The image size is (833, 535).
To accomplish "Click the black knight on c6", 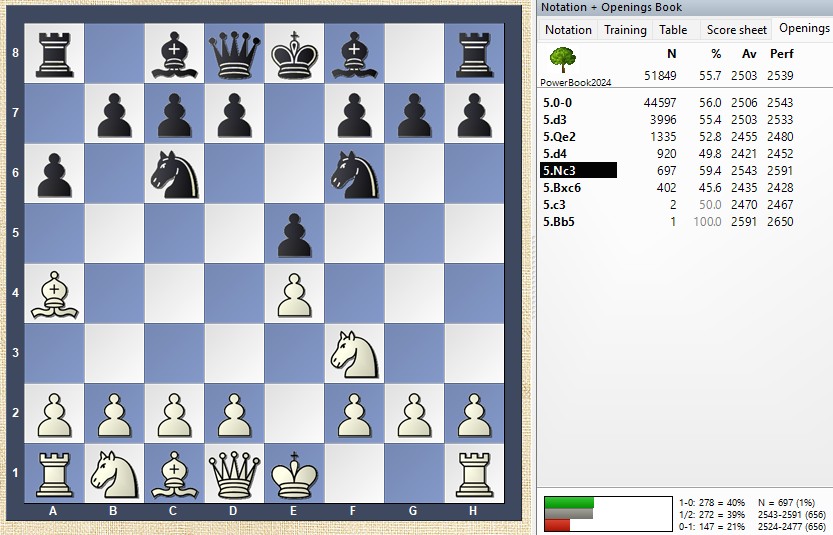I will 174,174.
